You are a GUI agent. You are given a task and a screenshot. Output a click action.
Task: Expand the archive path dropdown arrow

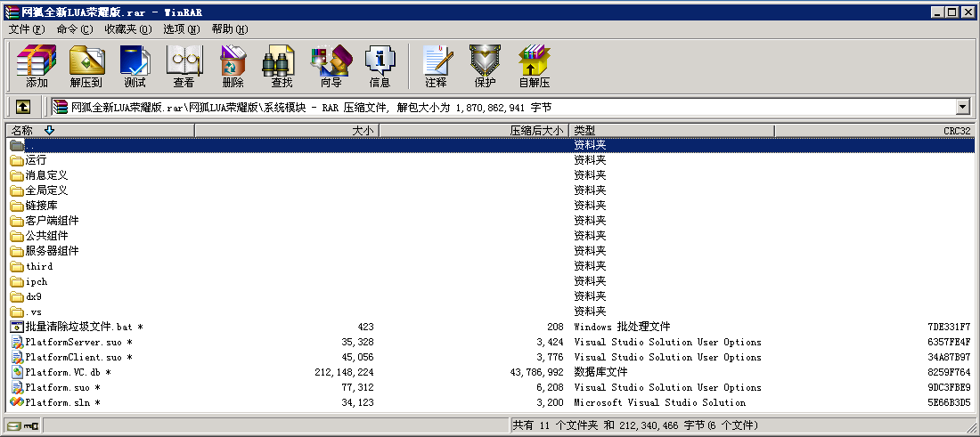pyautogui.click(x=962, y=107)
